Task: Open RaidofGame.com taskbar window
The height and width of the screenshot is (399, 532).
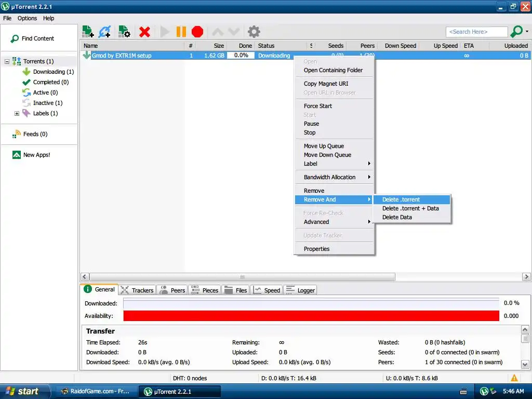Action: (x=96, y=392)
